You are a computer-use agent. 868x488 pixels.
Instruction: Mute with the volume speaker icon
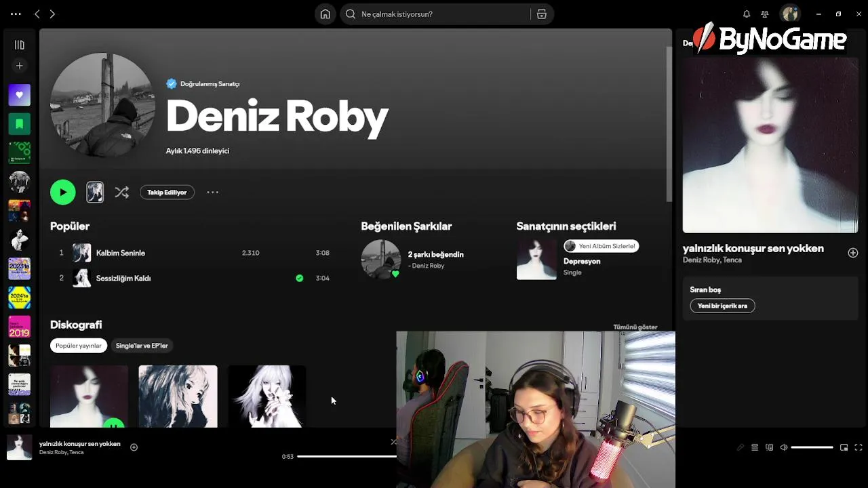784,447
